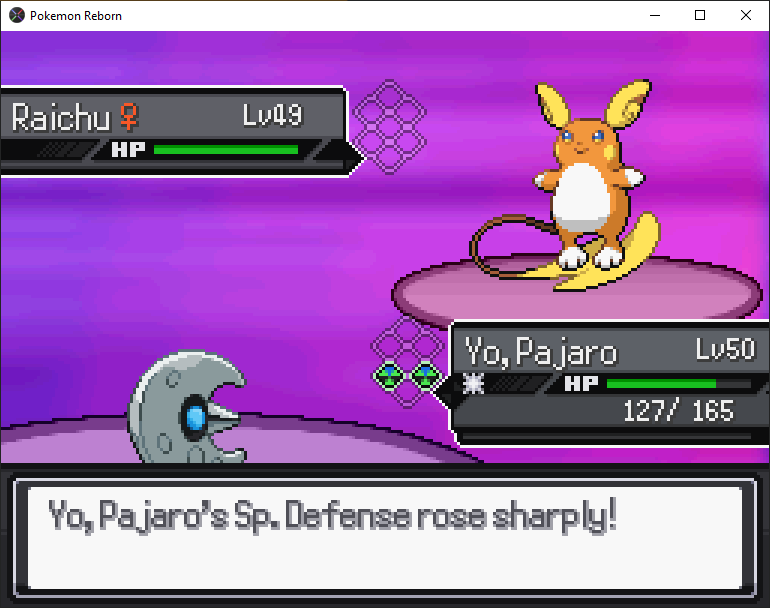Screen dimensions: 770x608
Task: Close the Pokemon Reborn window
Action: coord(745,15)
